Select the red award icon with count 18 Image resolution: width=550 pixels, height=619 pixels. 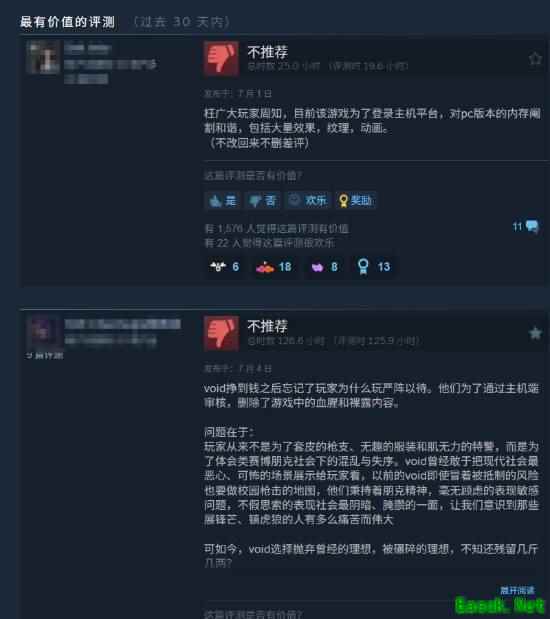point(274,267)
